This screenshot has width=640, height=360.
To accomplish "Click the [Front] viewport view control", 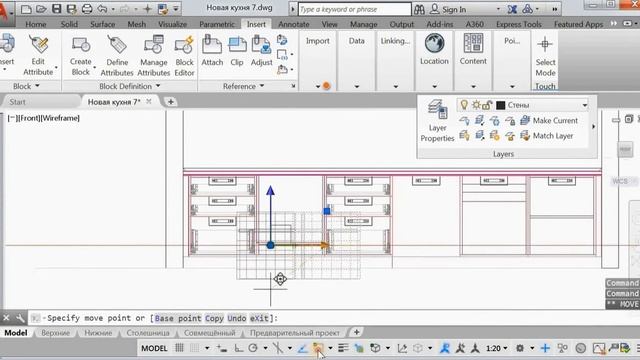I will [x=30, y=118].
